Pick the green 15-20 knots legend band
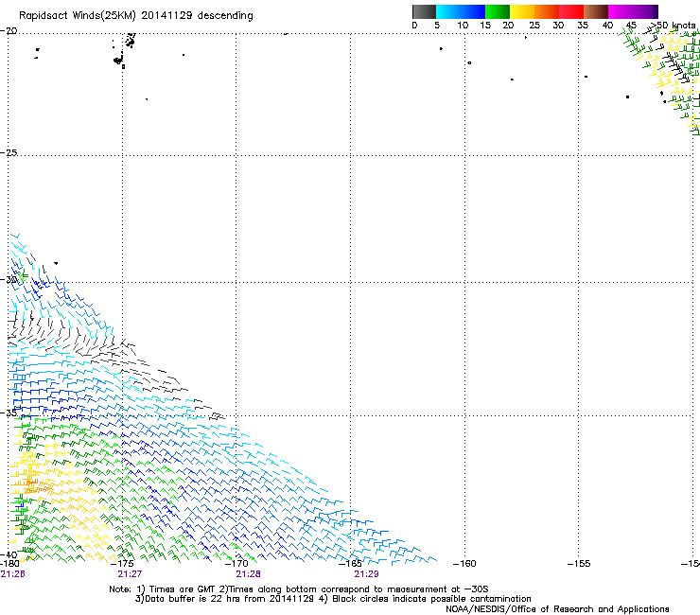 click(498, 11)
